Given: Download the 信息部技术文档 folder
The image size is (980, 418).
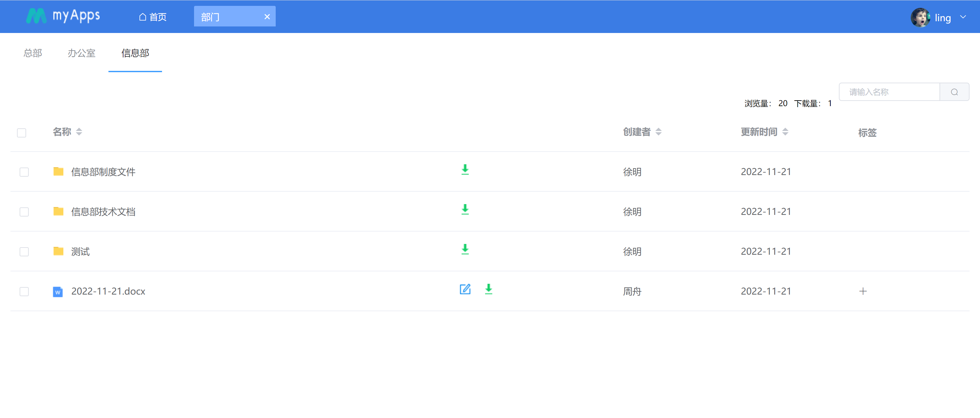Looking at the screenshot, I should tap(465, 210).
